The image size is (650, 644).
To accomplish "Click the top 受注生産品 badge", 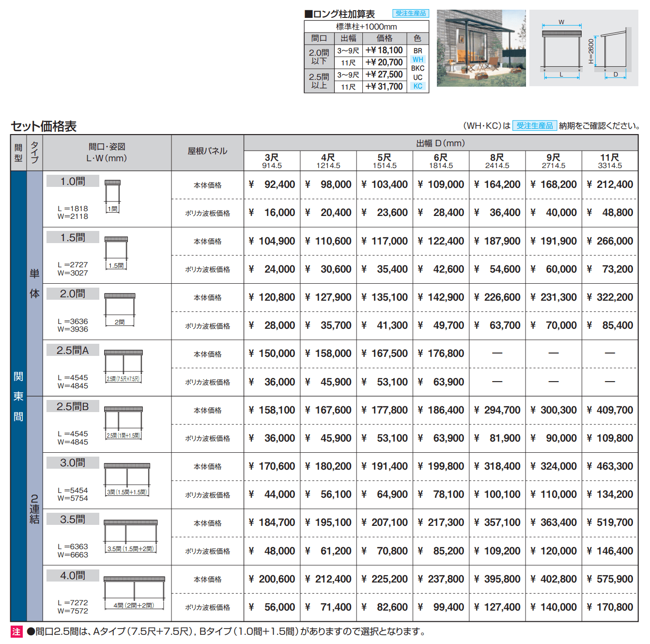I will point(411,14).
